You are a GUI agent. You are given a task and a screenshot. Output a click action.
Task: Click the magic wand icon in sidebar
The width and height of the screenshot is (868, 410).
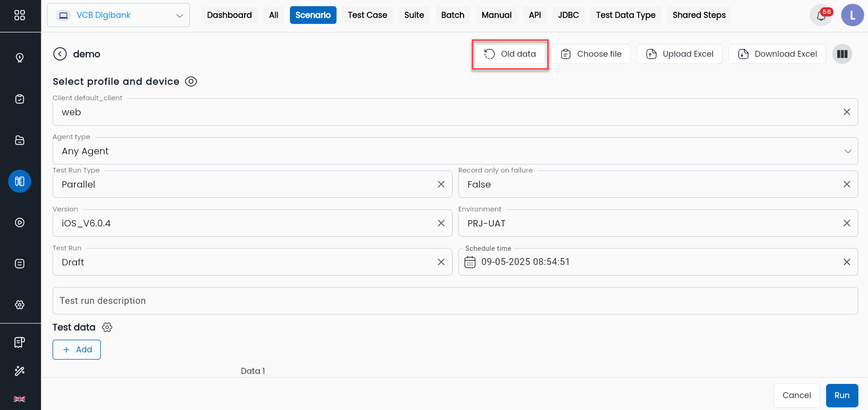[x=20, y=371]
